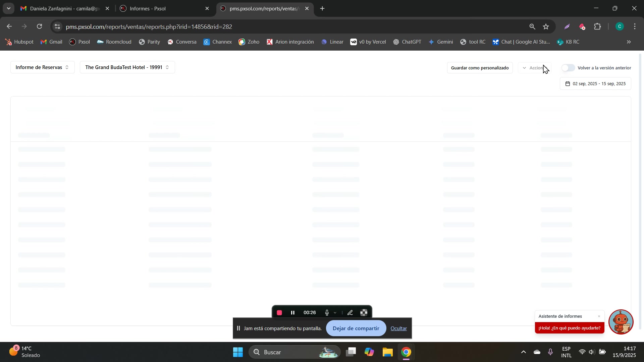
Task: Open the date range picker
Action: pyautogui.click(x=595, y=84)
